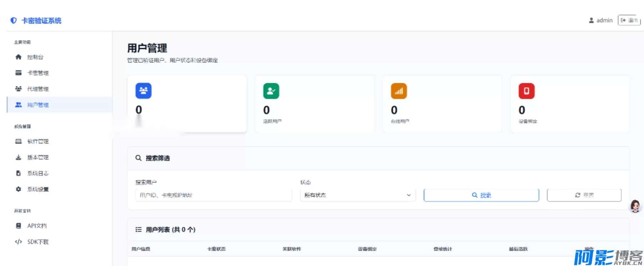Screen dimensions: 644x266
Task: Open the 所有状态 status dropdown
Action: point(358,195)
